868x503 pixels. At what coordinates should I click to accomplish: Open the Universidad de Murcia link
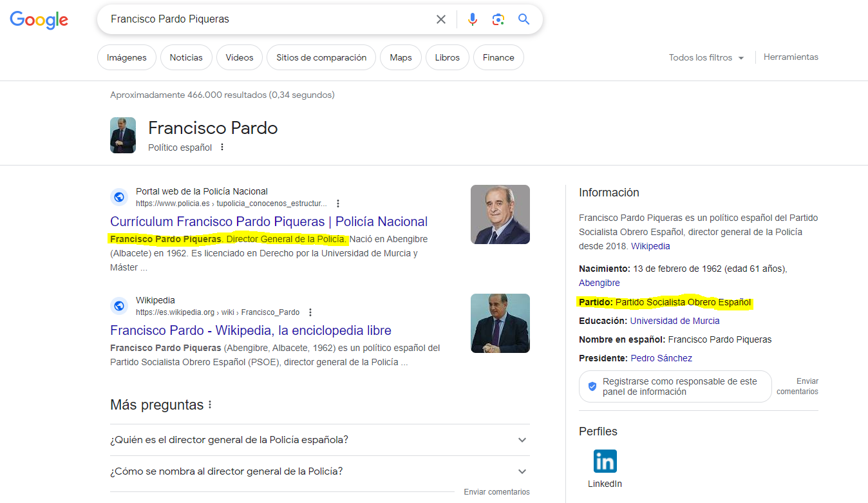tap(675, 321)
